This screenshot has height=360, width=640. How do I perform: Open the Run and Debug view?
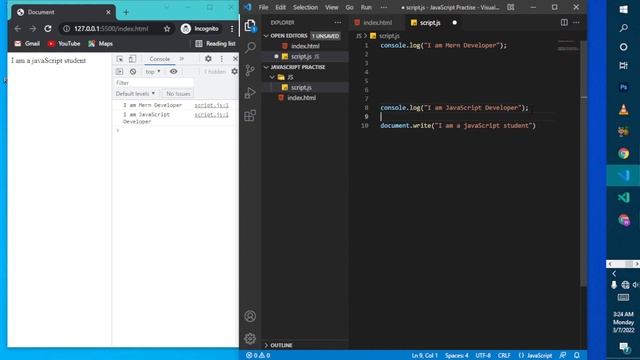click(250, 93)
